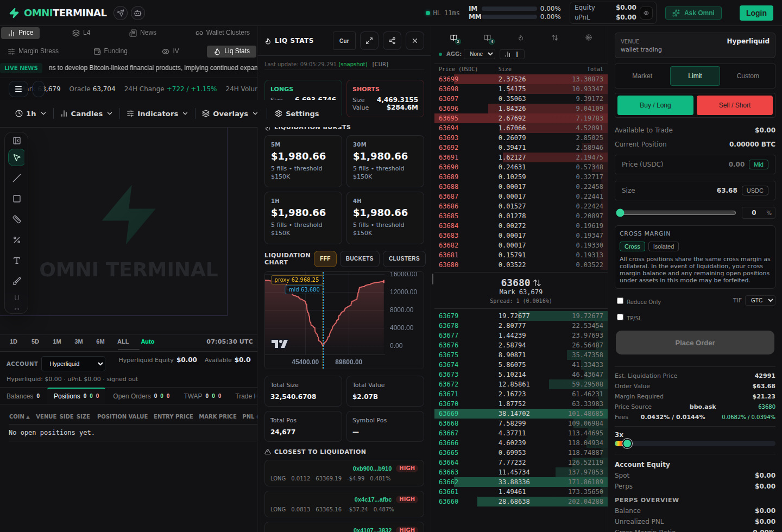Image resolution: width=782 pixels, height=532 pixels.
Task: Click the Ask Omni sparkle button
Action: 693,13
